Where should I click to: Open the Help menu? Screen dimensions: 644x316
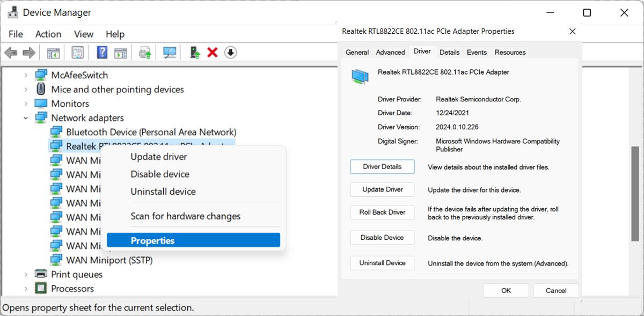coord(115,34)
